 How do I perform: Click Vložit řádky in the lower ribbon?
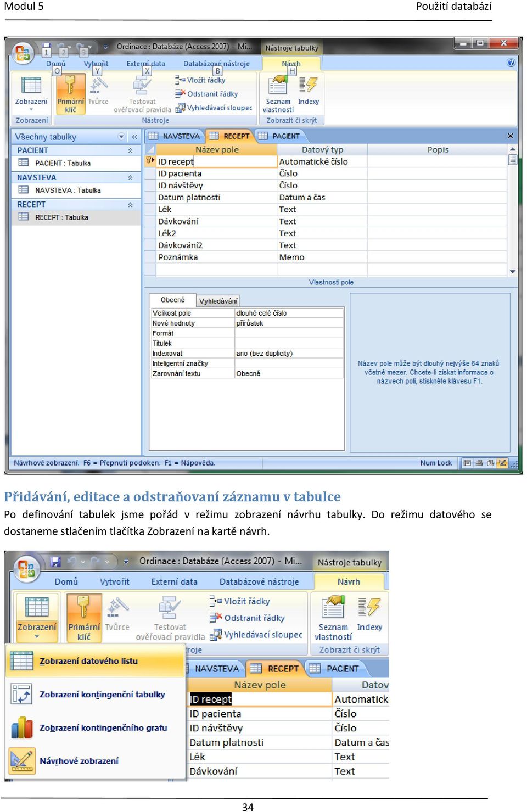pyautogui.click(x=239, y=601)
